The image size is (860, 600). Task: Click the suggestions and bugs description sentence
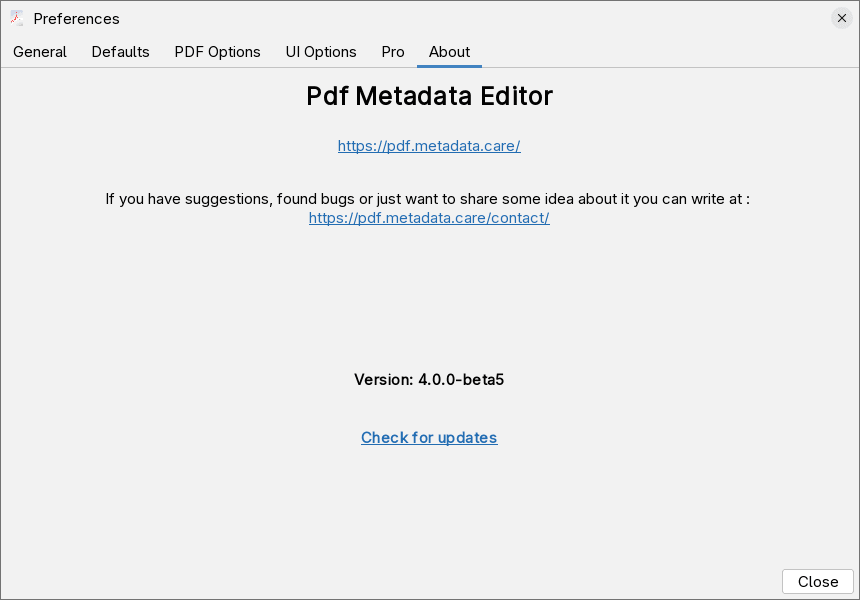pyautogui.click(x=428, y=199)
